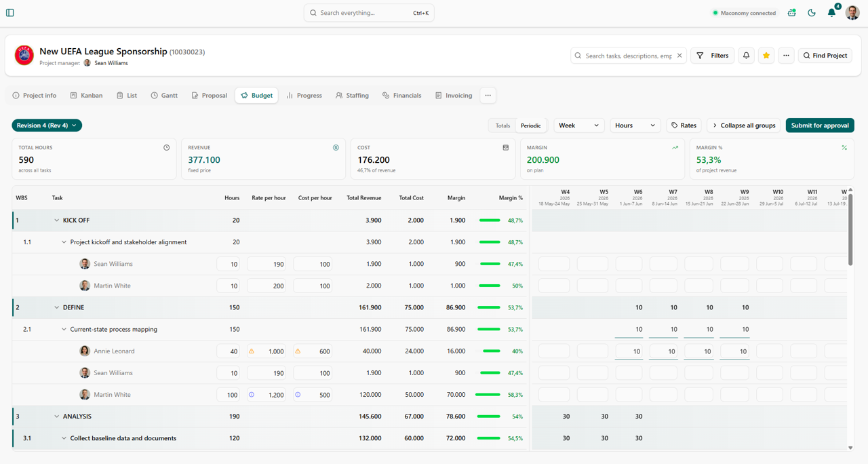Open the Revision 4 (Rev 4) dropdown
868x464 pixels.
click(x=47, y=125)
